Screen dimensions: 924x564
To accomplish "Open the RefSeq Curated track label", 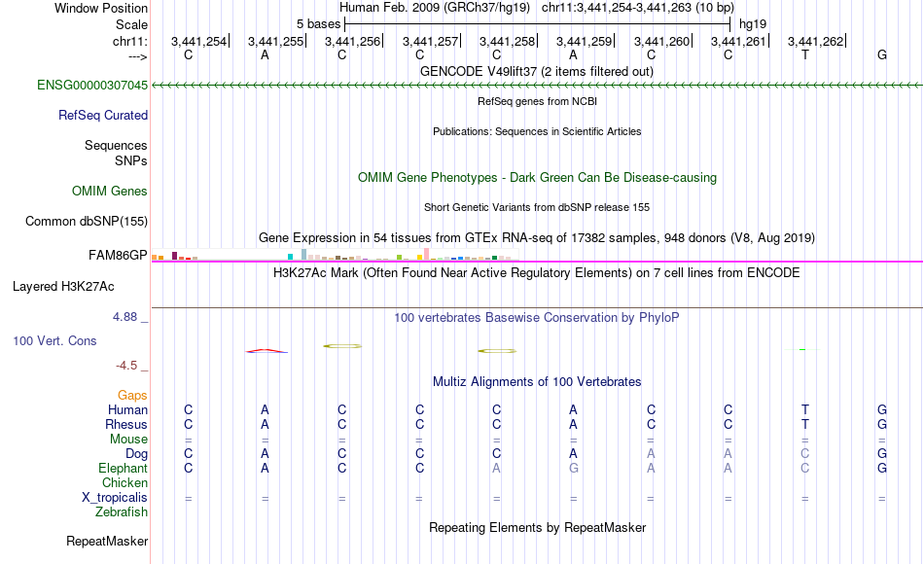I will coord(103,115).
